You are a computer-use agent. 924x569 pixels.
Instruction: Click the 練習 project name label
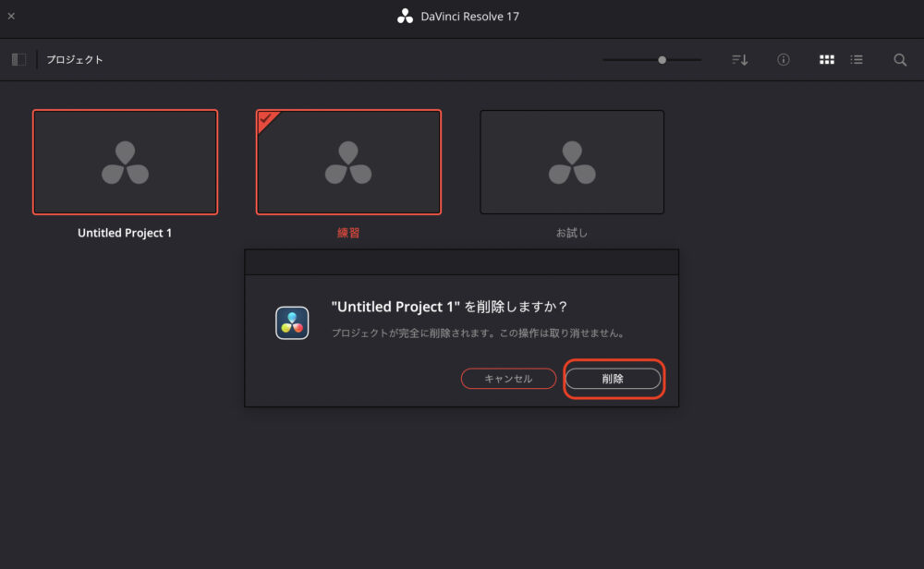click(x=348, y=233)
